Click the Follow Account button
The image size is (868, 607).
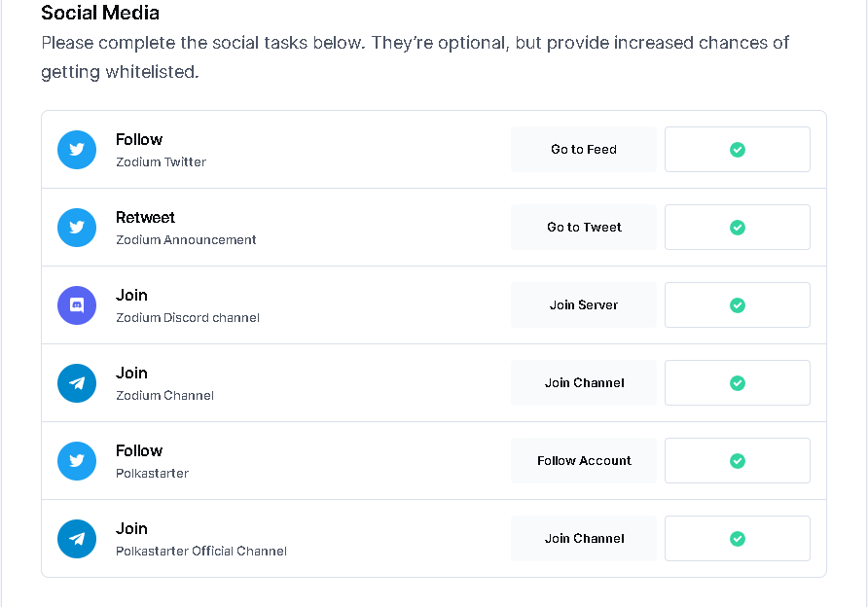[x=584, y=461]
